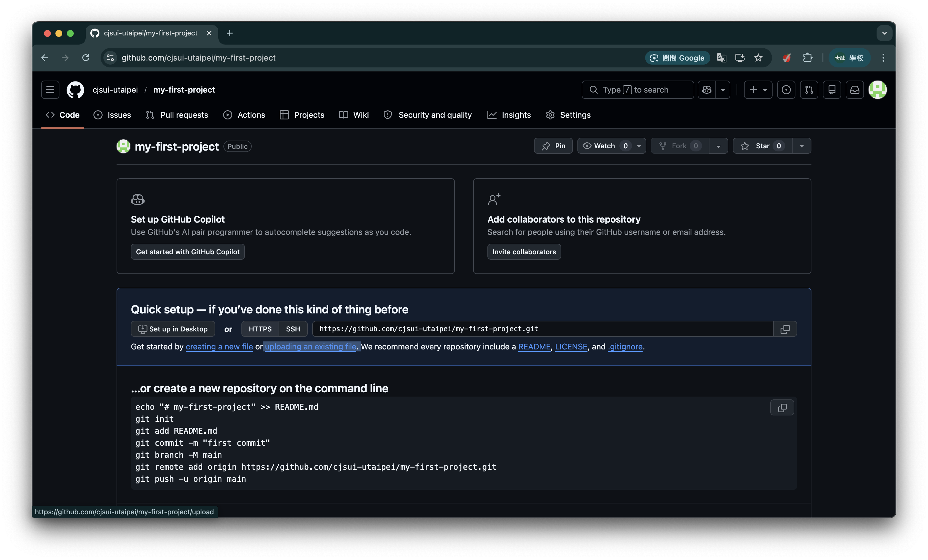Follow the creating a new file link
This screenshot has width=928, height=560.
pos(219,347)
